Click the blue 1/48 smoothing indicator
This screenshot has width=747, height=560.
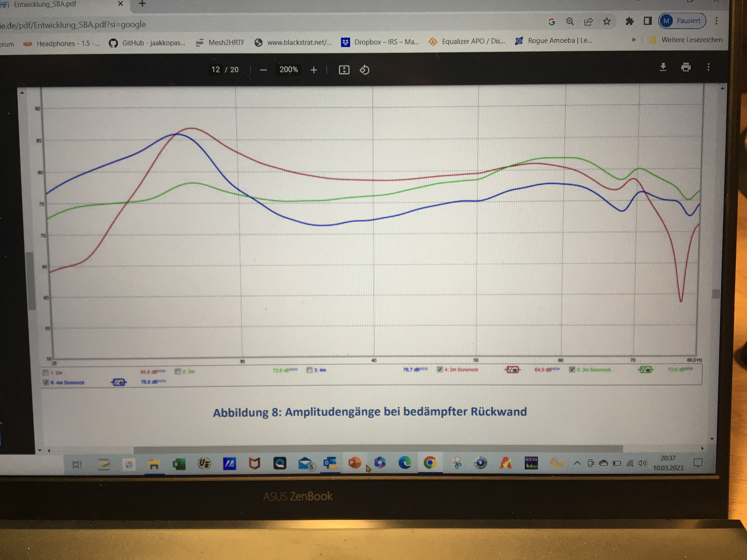(x=119, y=382)
